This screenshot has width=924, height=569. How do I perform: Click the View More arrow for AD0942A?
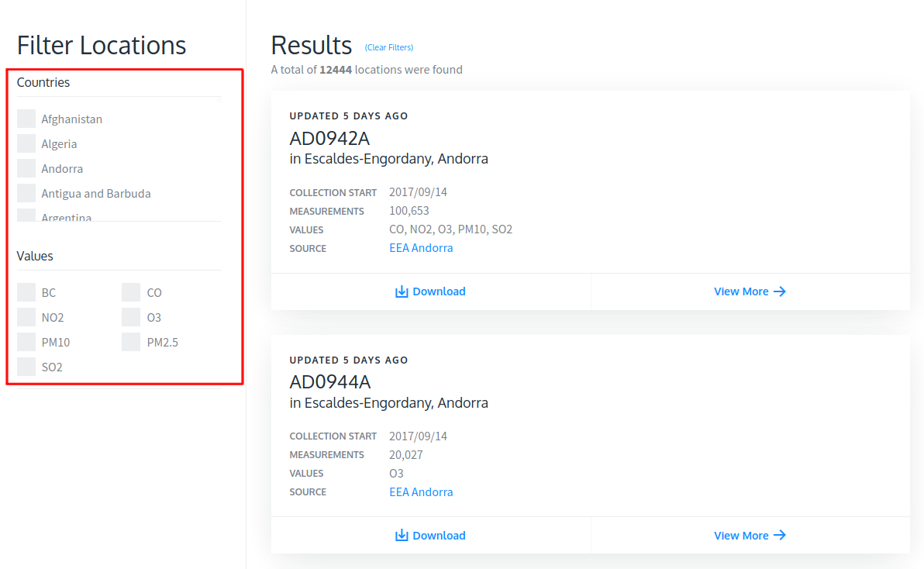click(780, 291)
